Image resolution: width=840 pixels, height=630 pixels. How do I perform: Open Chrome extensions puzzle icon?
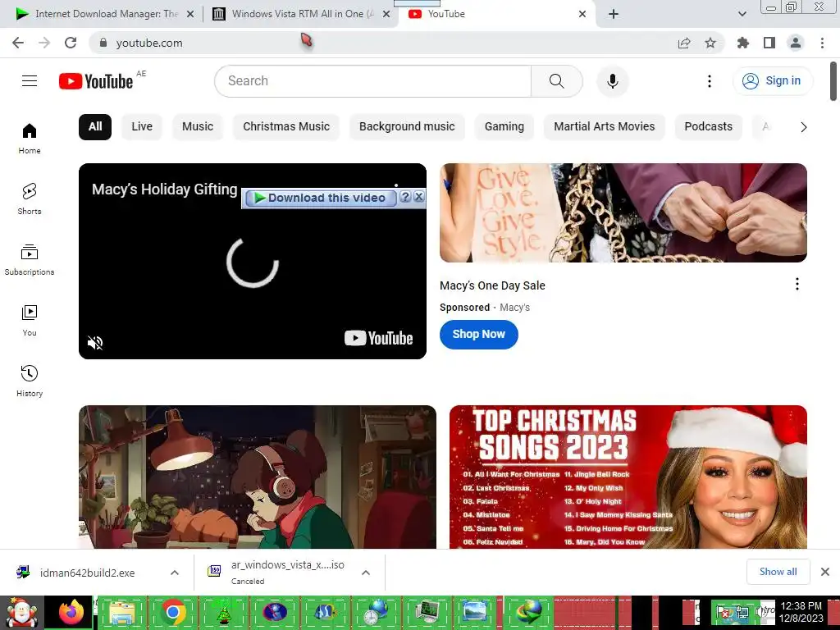coord(743,43)
